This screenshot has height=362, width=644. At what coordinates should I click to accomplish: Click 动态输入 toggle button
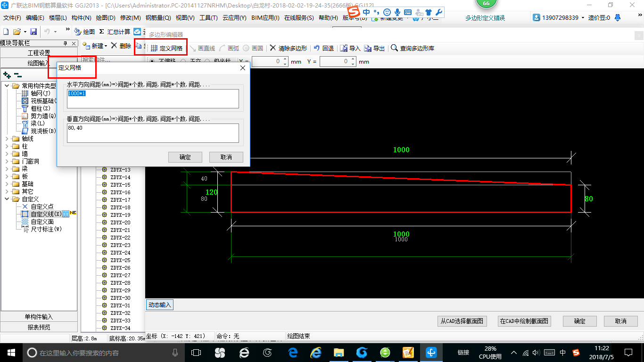160,305
